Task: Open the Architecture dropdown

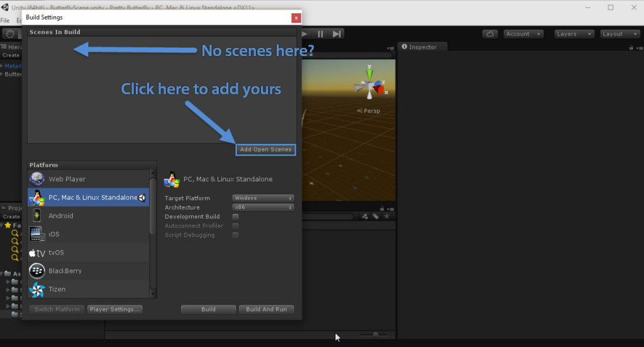Action: 263,207
